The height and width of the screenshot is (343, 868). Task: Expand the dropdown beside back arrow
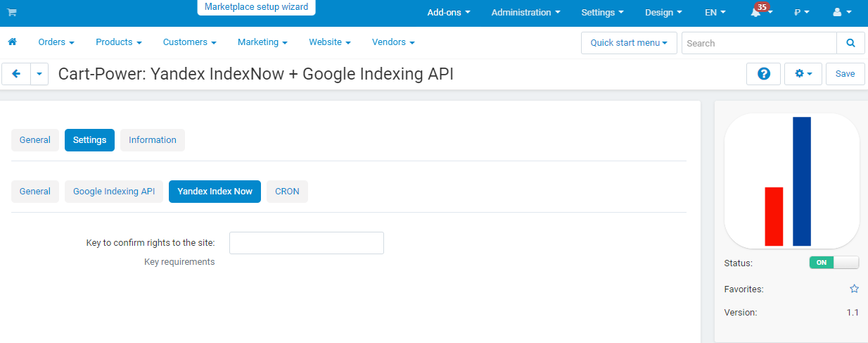[39, 74]
